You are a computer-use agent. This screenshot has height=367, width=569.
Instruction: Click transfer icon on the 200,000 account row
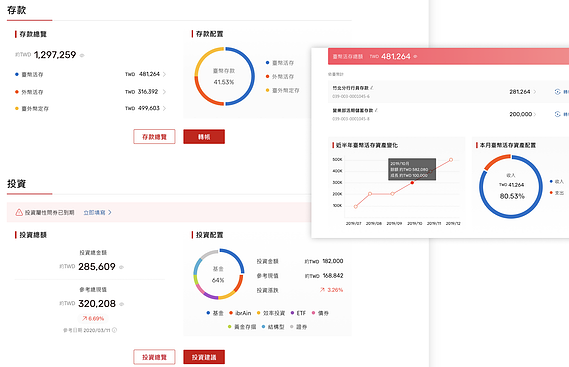click(557, 114)
